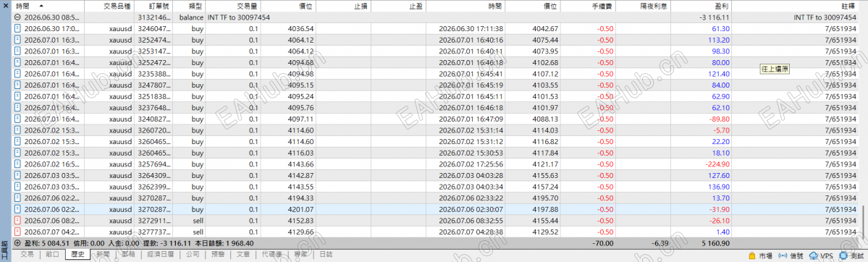The height and width of the screenshot is (262, 868).
Task: Expand the 盈利 summary row plus circle
Action: (17, 242)
